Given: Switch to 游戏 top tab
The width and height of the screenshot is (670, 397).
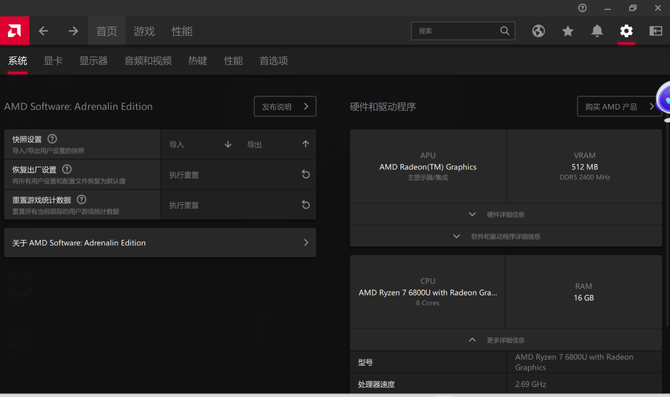Looking at the screenshot, I should 144,31.
